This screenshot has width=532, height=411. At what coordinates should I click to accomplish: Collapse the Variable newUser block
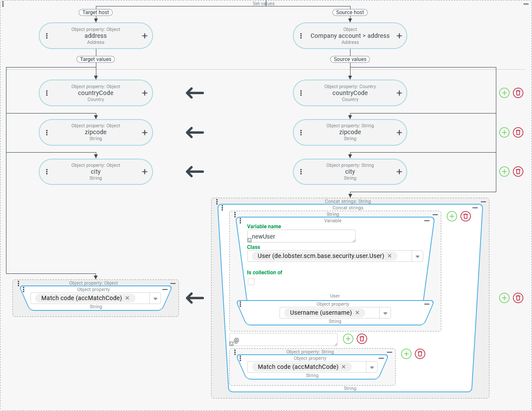coord(427,221)
